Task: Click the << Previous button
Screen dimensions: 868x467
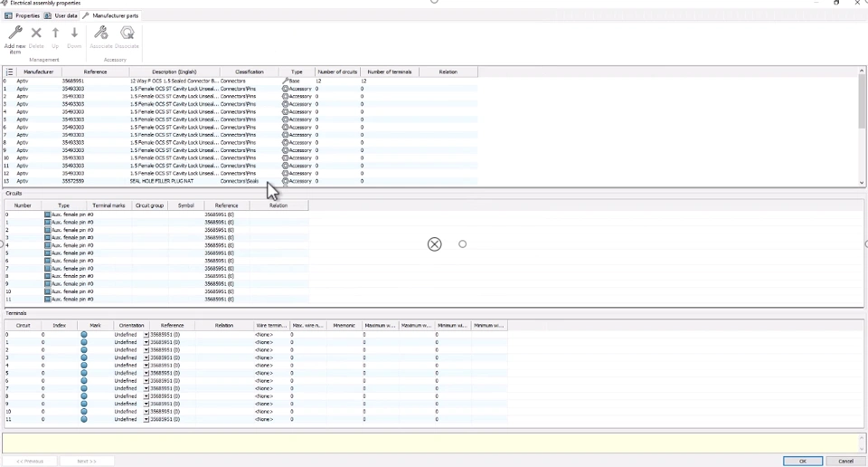Action: coord(30,461)
